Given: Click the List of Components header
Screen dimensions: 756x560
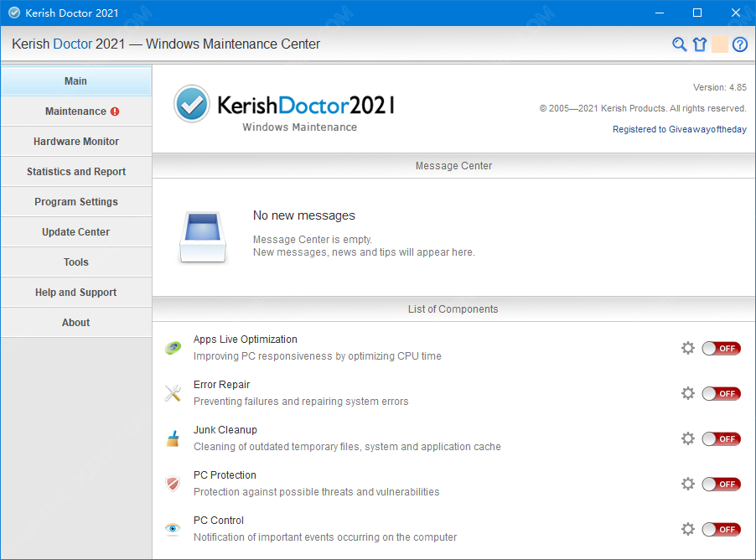Looking at the screenshot, I should coord(453,309).
